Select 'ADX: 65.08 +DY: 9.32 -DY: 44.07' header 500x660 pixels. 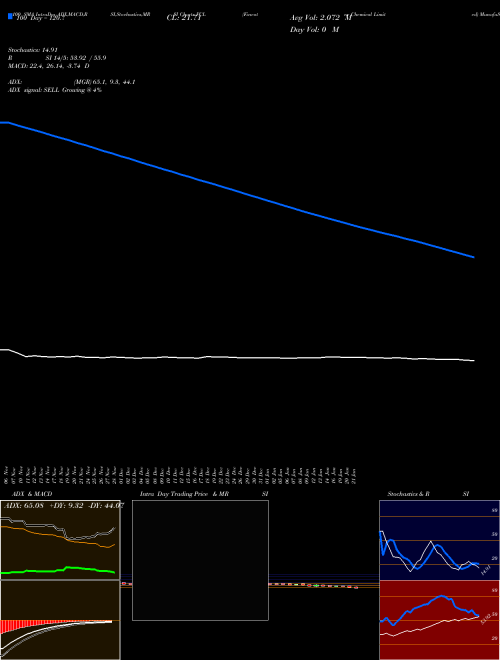tap(64, 505)
